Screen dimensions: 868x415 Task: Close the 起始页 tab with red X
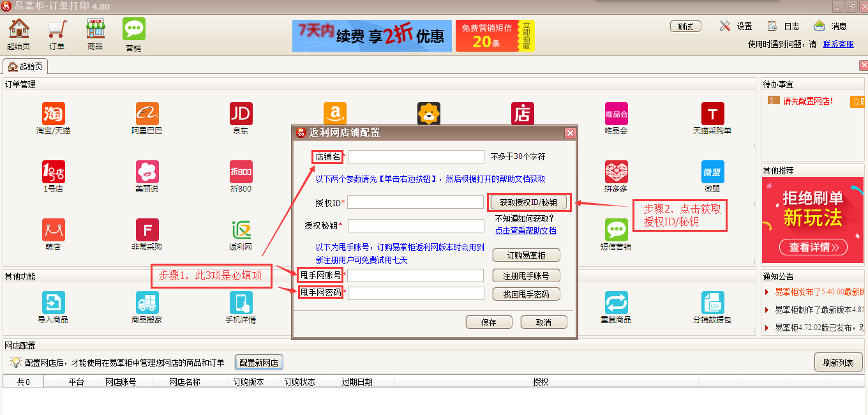(864, 65)
